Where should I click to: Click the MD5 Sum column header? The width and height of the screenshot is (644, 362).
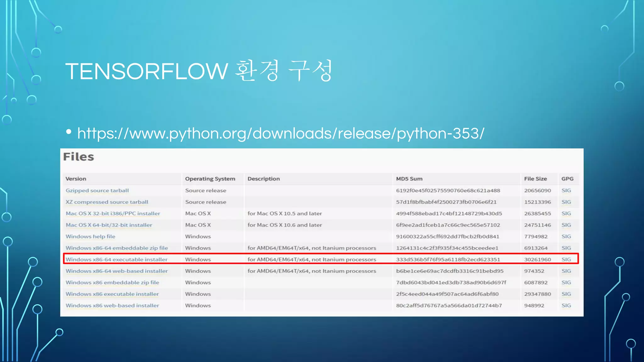click(x=409, y=179)
